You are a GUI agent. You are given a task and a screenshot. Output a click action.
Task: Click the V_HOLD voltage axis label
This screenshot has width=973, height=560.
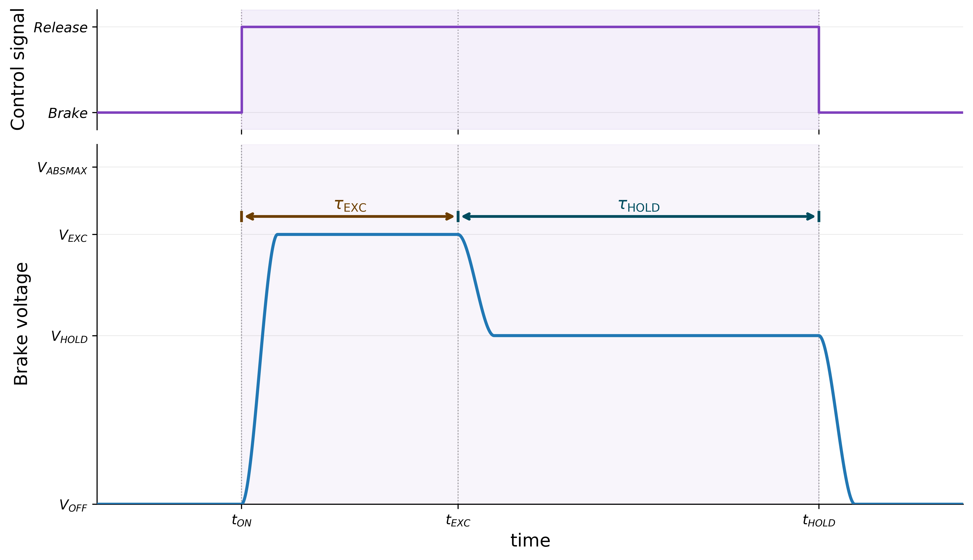69,337
